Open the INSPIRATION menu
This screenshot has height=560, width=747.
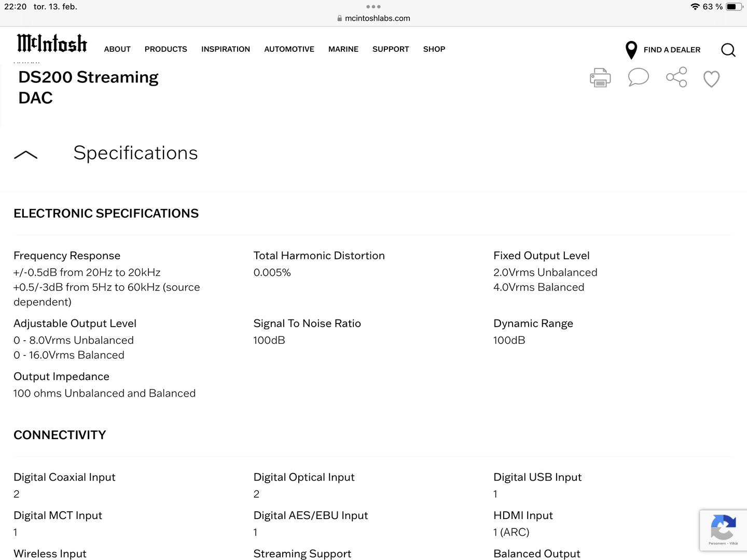click(x=226, y=49)
